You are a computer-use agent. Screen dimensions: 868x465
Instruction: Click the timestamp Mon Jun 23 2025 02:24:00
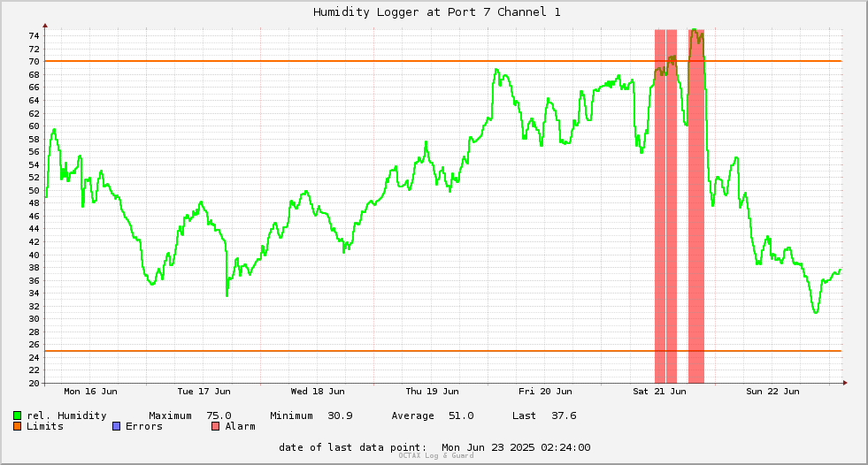tap(516, 447)
